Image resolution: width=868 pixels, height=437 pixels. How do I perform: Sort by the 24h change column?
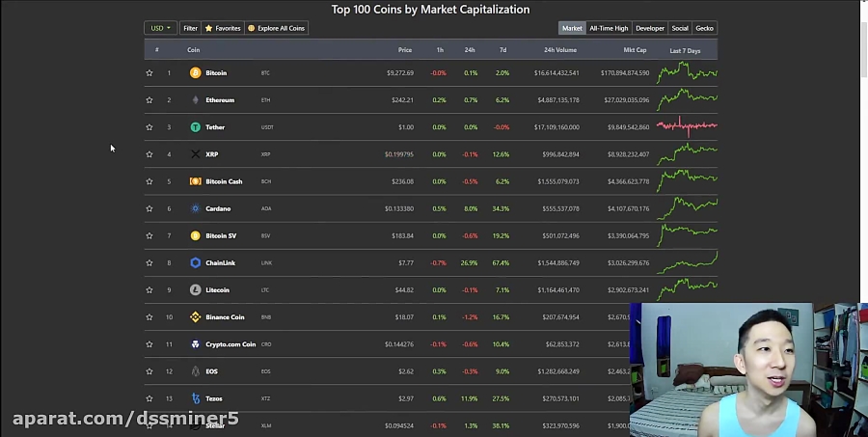point(470,50)
